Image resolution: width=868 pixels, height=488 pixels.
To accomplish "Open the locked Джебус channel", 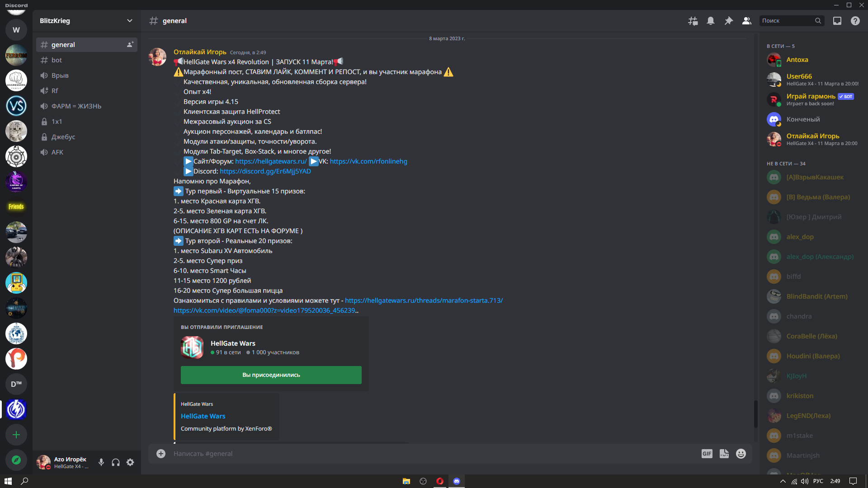I will (x=87, y=137).
